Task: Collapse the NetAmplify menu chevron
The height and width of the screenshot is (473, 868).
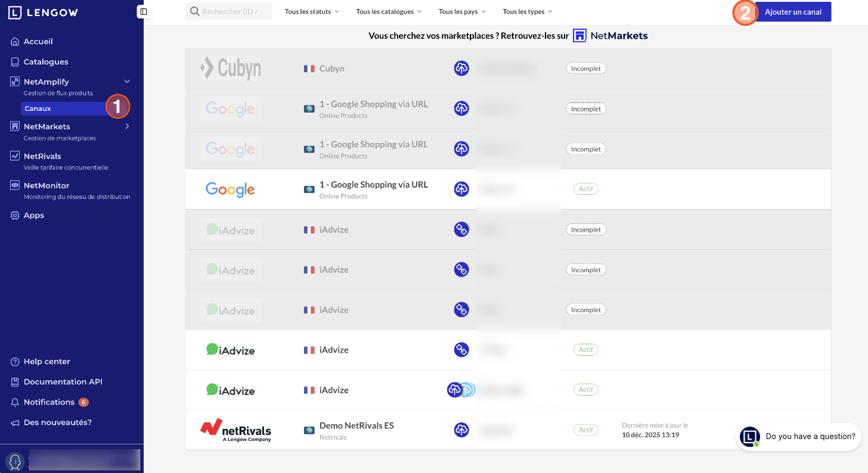Action: pyautogui.click(x=127, y=82)
